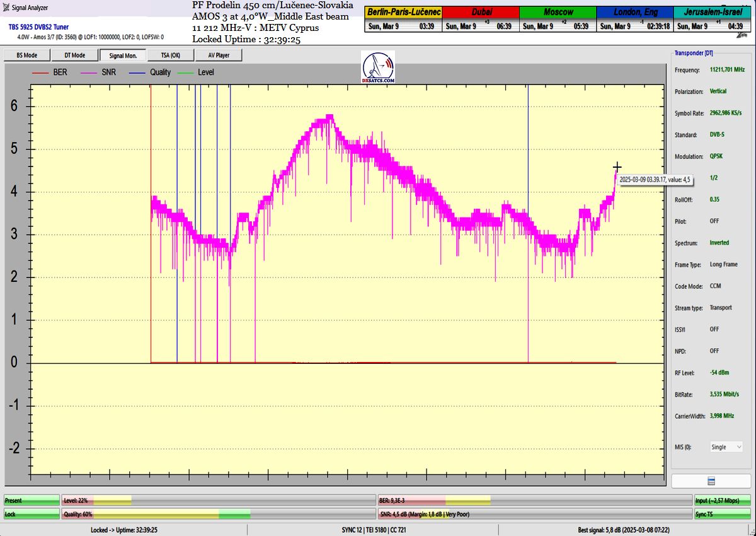Click the Quality 60% progress bar
Screen dimensions: 756x536
pos(218,514)
